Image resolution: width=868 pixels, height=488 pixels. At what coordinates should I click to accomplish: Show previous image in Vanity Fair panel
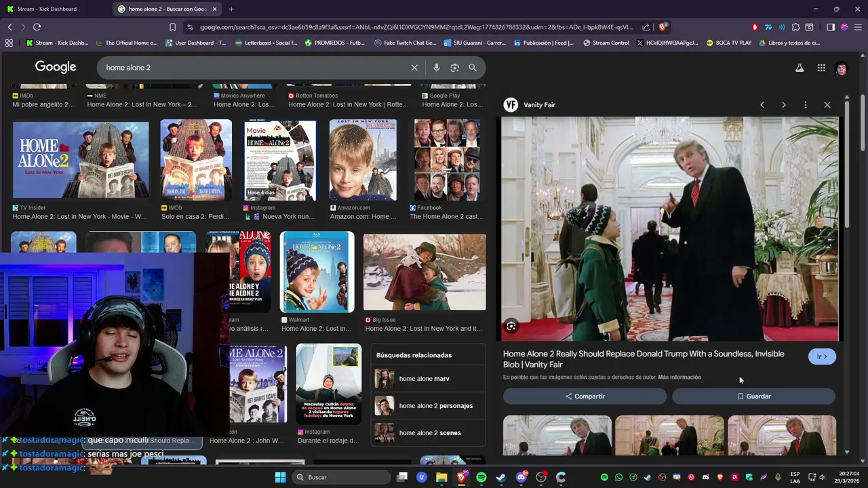pyautogui.click(x=762, y=105)
